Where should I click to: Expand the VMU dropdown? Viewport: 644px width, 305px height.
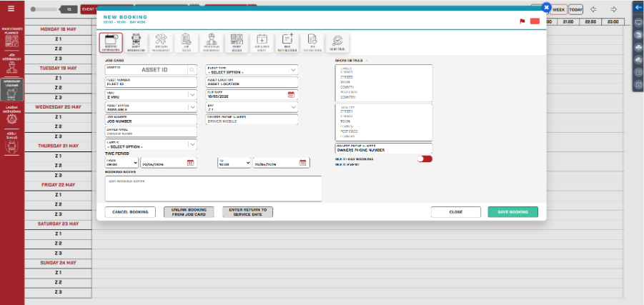[x=192, y=94]
